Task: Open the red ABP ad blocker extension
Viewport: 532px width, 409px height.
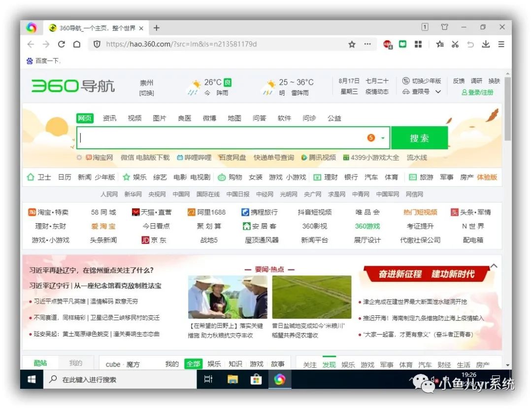Action: coord(388,44)
